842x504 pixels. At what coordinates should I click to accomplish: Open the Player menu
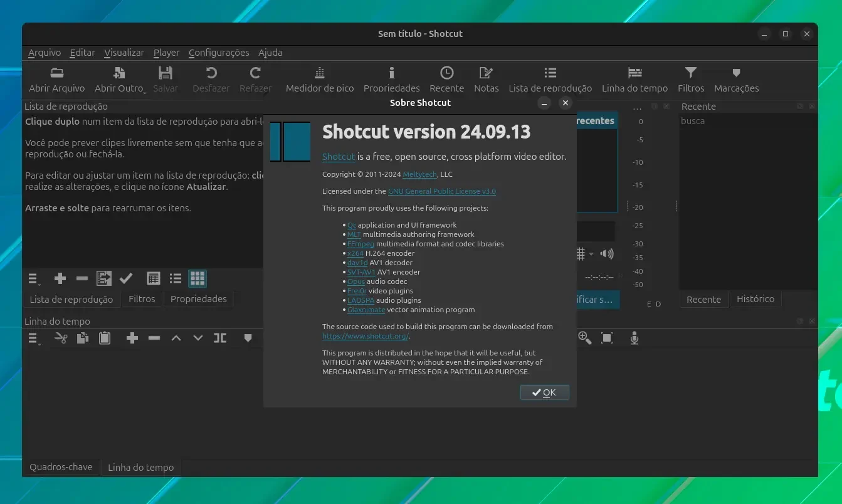point(166,53)
